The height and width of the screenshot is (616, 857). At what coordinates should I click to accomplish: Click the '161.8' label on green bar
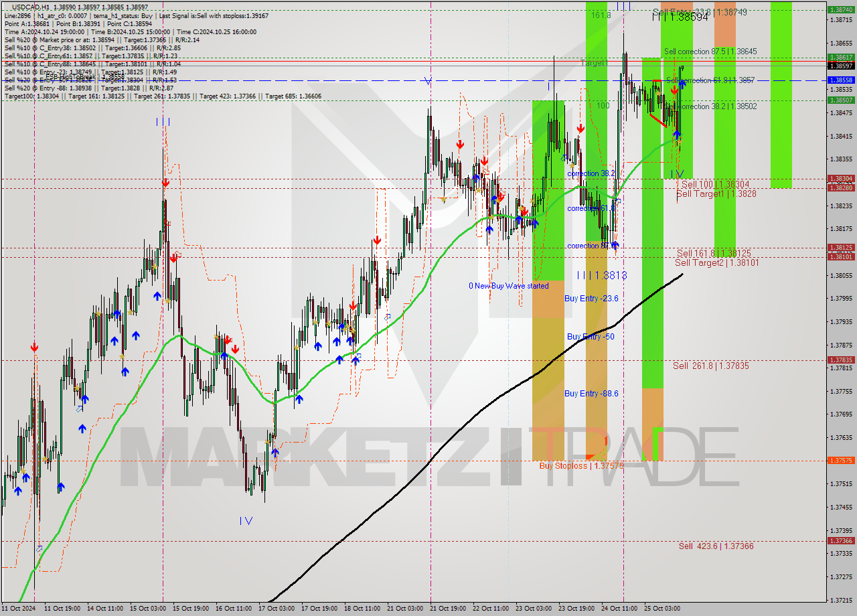[x=601, y=14]
